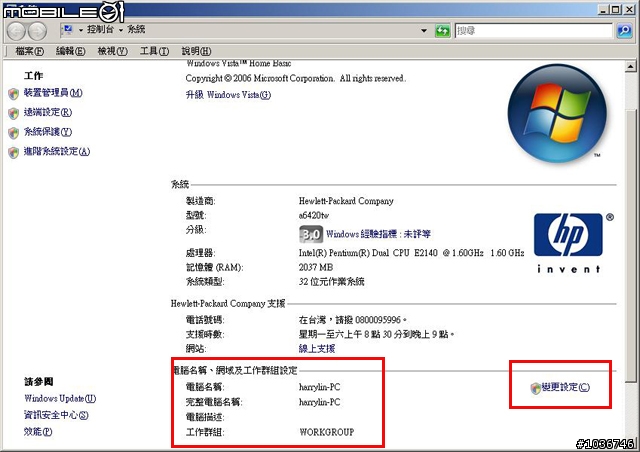Click the WORKGROUP value
Screen dimensions: 640x452
coord(327,432)
